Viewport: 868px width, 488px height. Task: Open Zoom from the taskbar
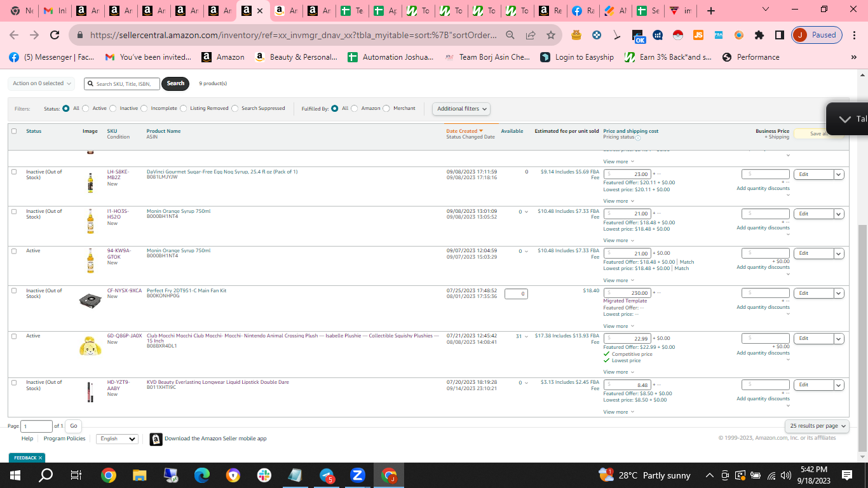tap(358, 475)
